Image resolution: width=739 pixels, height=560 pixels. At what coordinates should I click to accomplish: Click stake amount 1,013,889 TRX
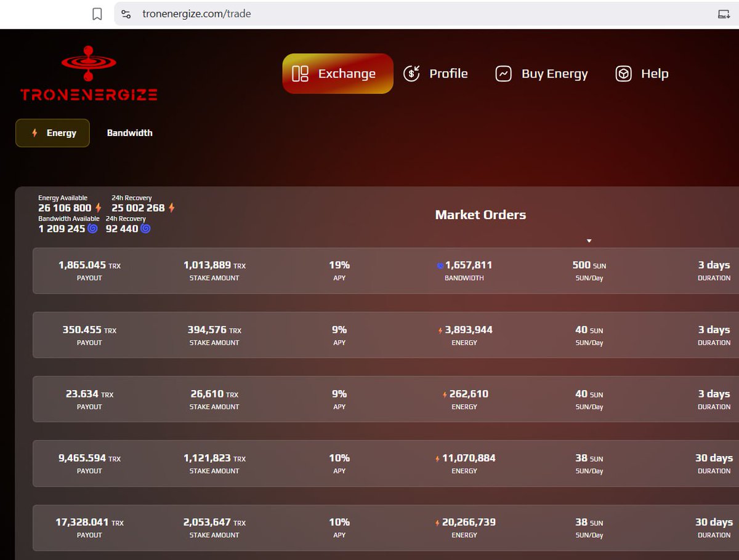tap(214, 265)
